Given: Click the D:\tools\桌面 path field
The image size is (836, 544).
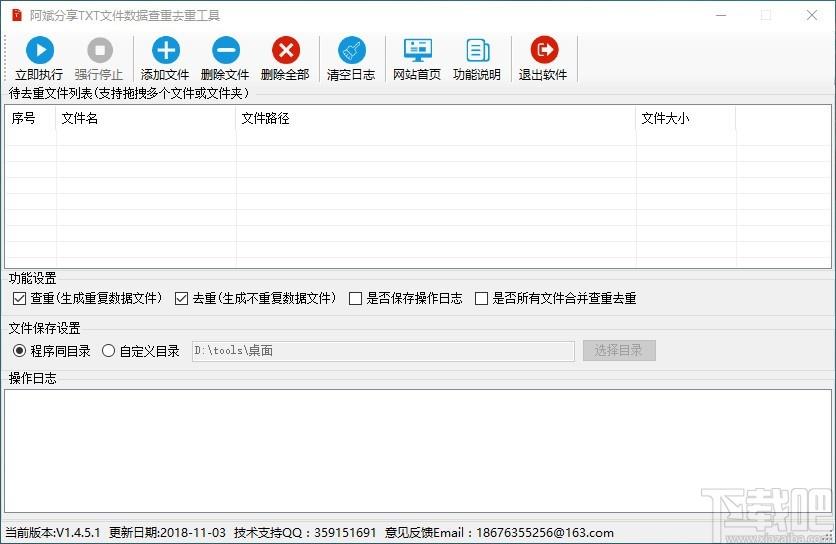Looking at the screenshot, I should (383, 351).
